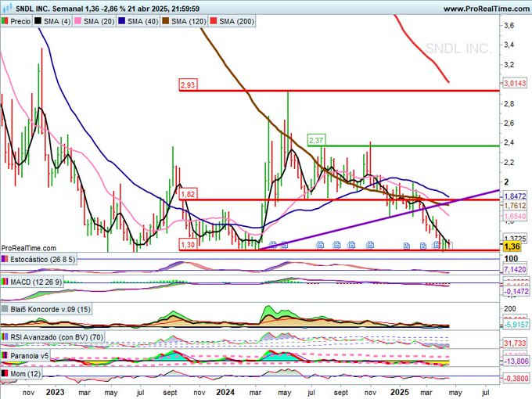Open the document event icon above nov 2024
532x399 pixels.
coord(370,244)
